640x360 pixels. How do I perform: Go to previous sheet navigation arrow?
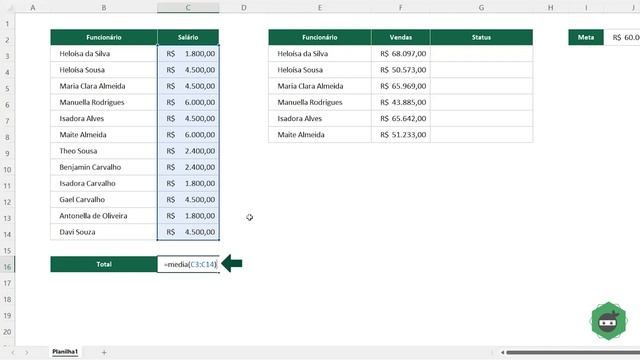pyautogui.click(x=13, y=352)
